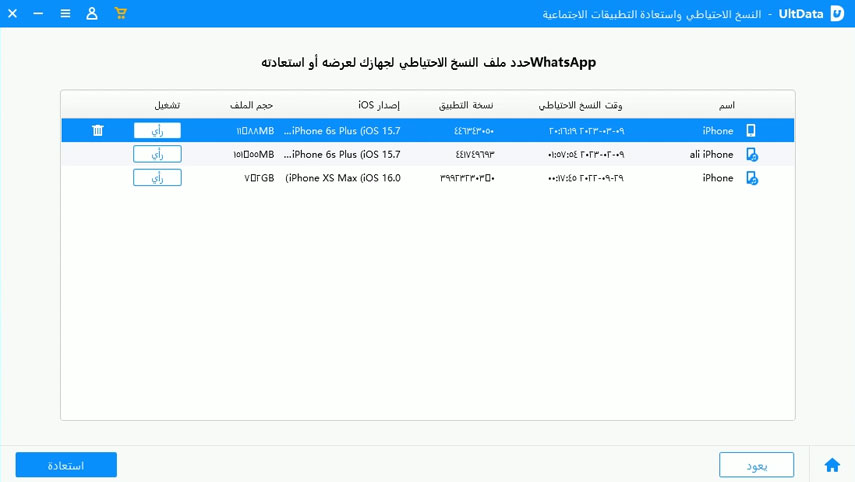The image size is (855, 482).
Task: Click backup time 2022-09-29 cell
Action: [x=586, y=178]
